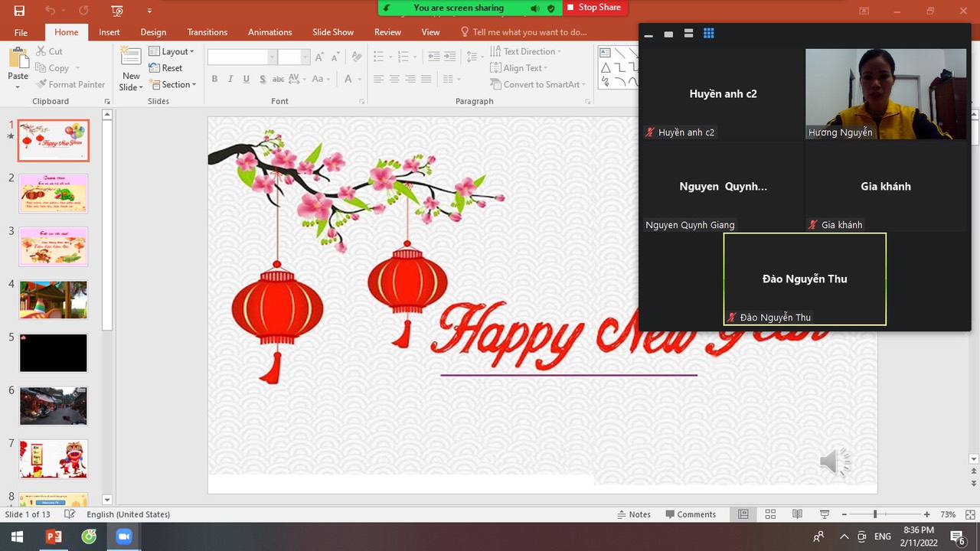
Task: Click the Fit slide to window icon
Action: (x=969, y=514)
